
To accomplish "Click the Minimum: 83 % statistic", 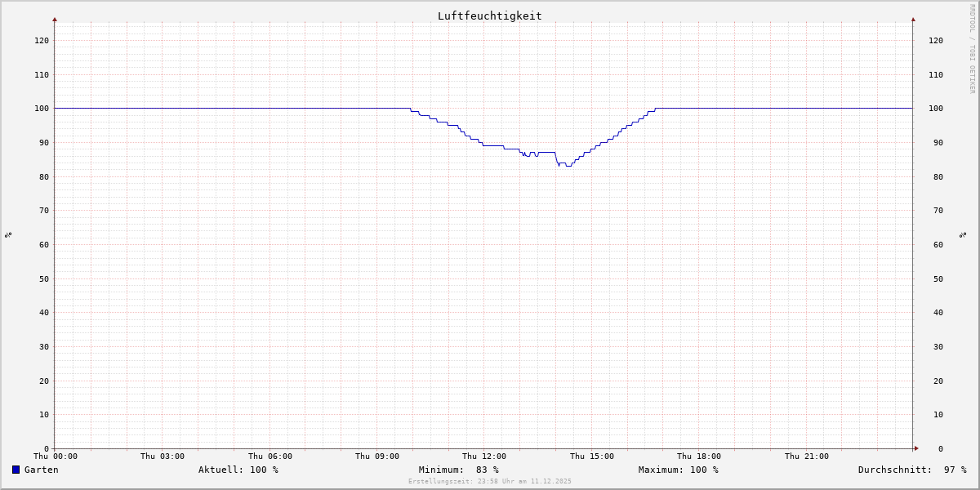I will coord(458,470).
